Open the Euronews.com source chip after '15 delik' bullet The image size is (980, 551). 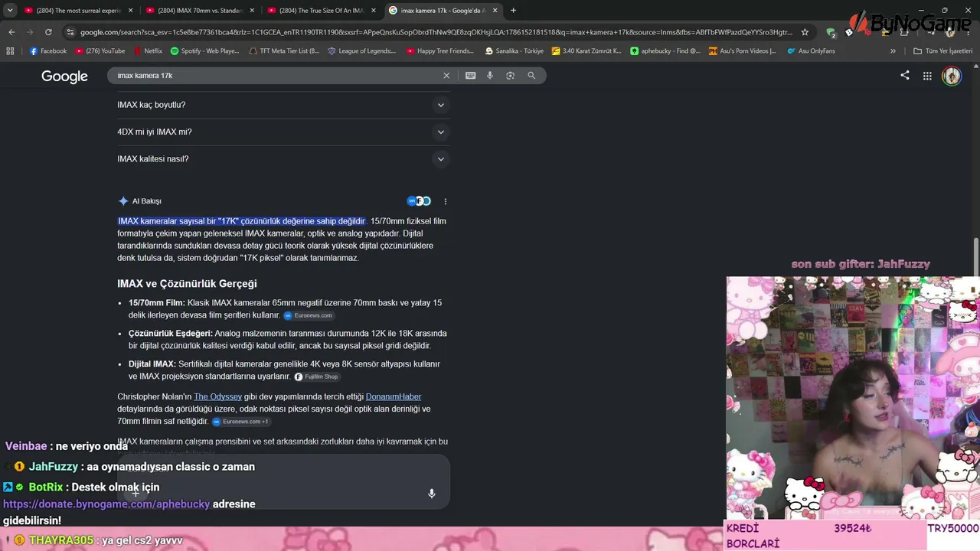coord(309,315)
